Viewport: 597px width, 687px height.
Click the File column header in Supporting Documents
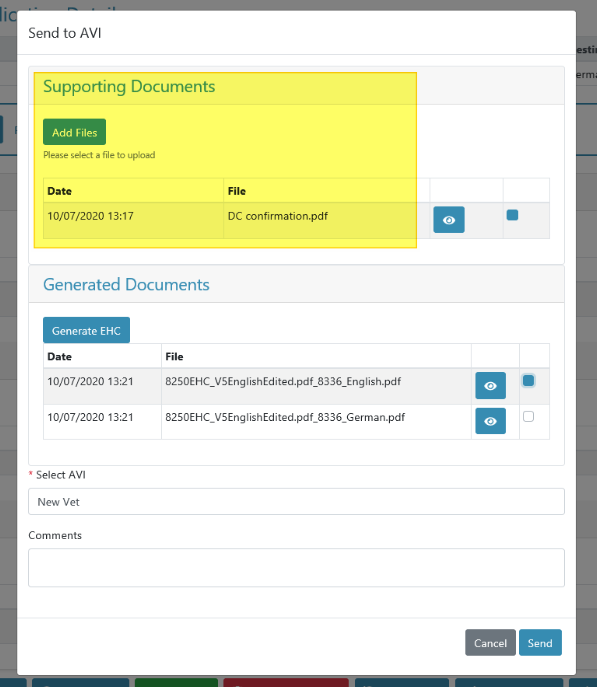tap(237, 191)
